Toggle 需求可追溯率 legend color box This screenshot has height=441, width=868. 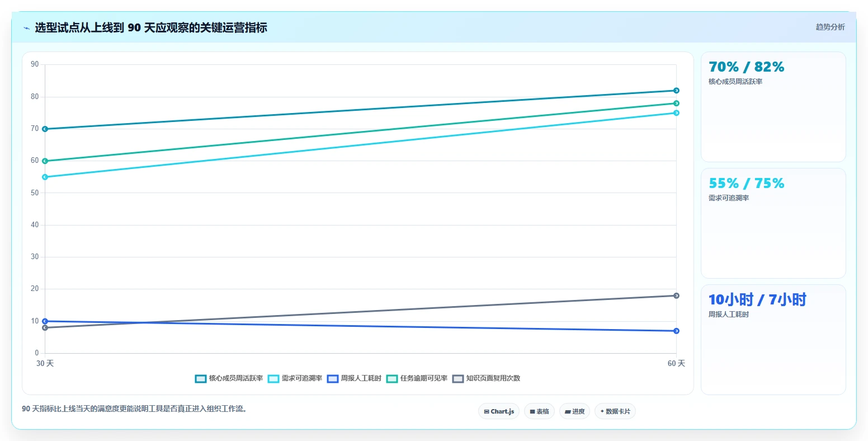(x=273, y=379)
